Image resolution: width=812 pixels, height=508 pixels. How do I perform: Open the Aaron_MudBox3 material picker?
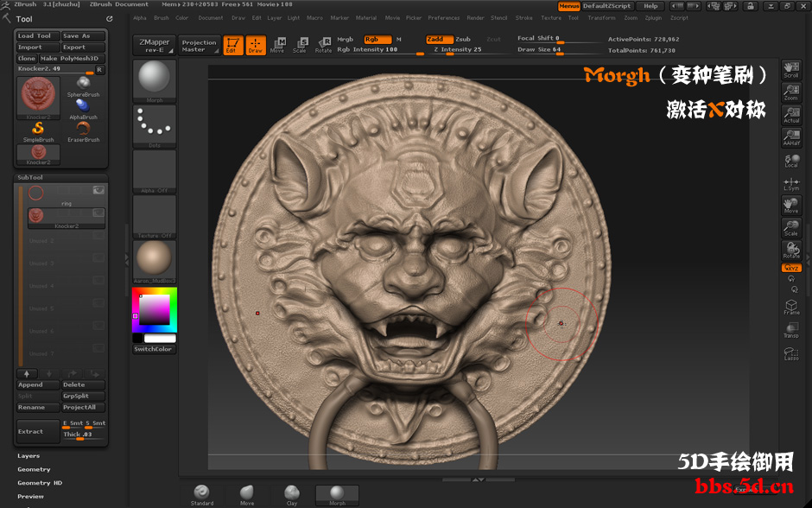point(155,262)
